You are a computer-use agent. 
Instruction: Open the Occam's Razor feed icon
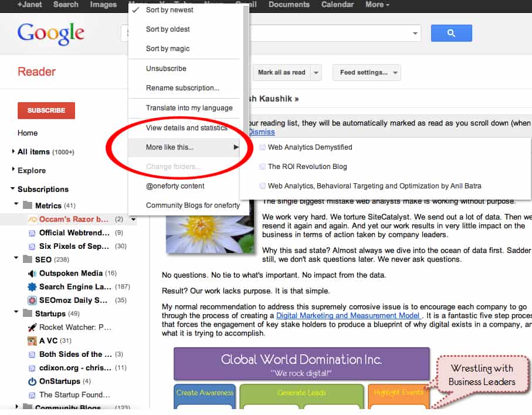click(32, 220)
